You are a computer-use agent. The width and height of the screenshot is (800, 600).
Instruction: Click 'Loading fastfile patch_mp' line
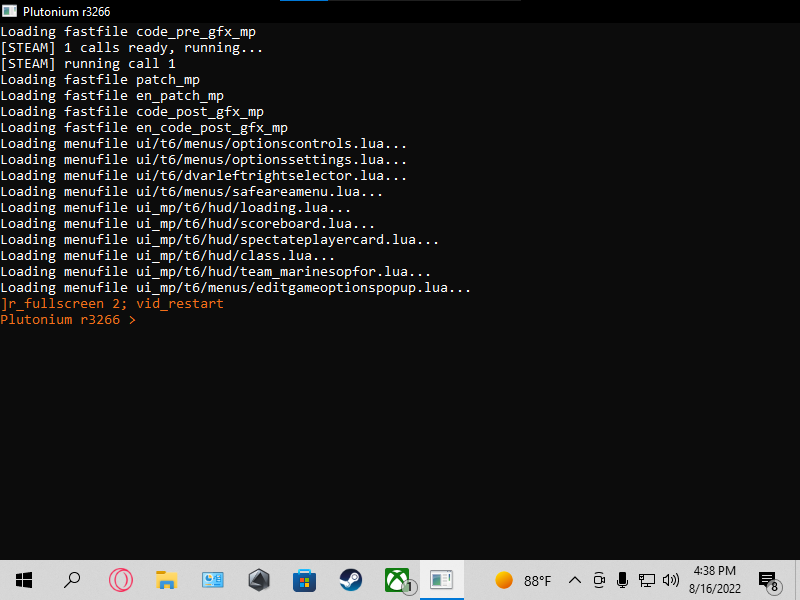click(x=100, y=80)
